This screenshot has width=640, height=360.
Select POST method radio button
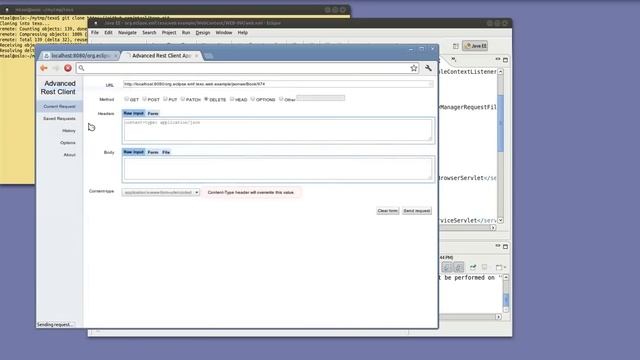pyautogui.click(x=144, y=99)
